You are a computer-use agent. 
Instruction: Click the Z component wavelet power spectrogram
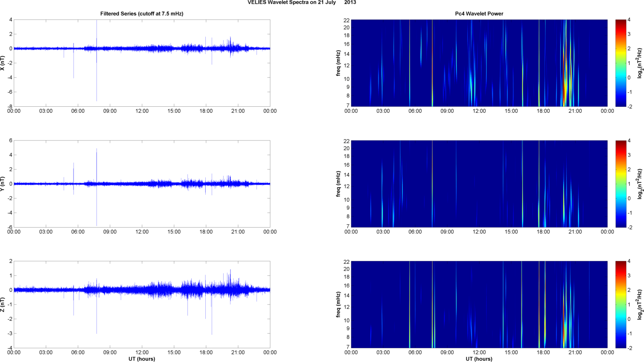click(479, 305)
